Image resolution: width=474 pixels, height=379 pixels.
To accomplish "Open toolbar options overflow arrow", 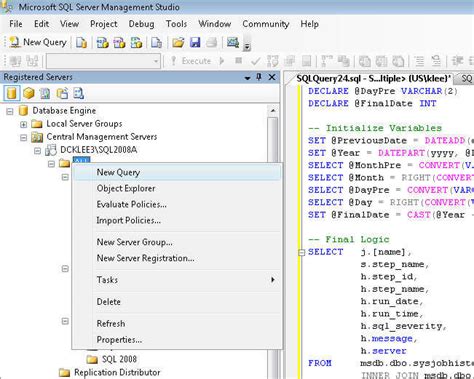I will 247,47.
